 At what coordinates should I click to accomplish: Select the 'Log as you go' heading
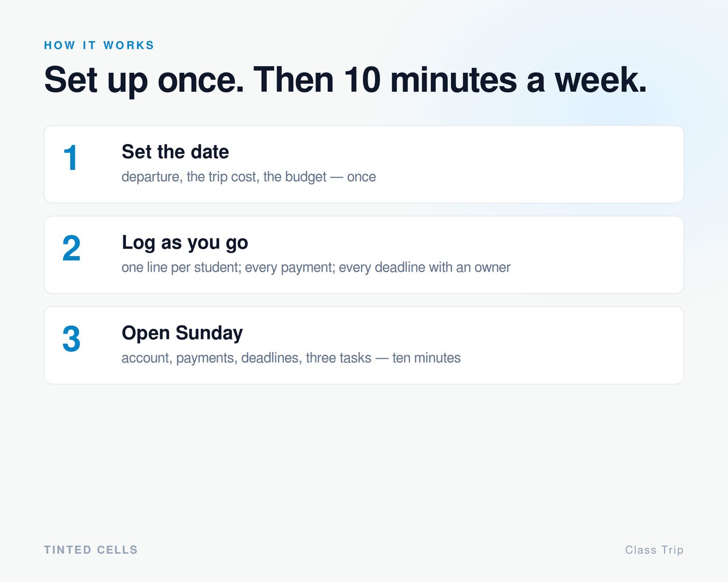coord(185,243)
